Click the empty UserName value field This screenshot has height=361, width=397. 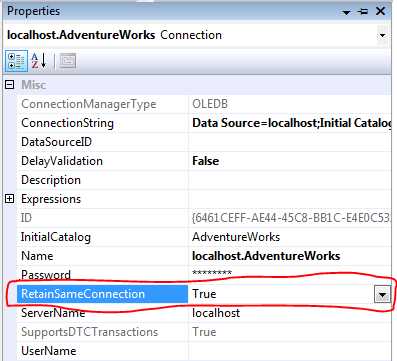(x=290, y=351)
